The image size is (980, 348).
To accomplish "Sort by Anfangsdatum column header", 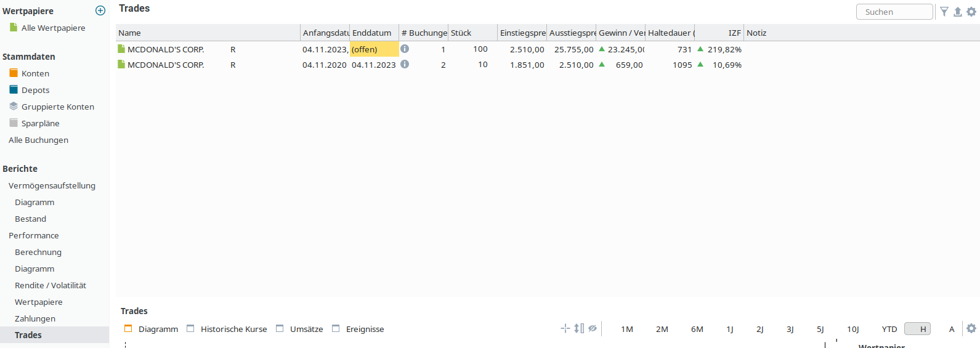I will tap(325, 33).
